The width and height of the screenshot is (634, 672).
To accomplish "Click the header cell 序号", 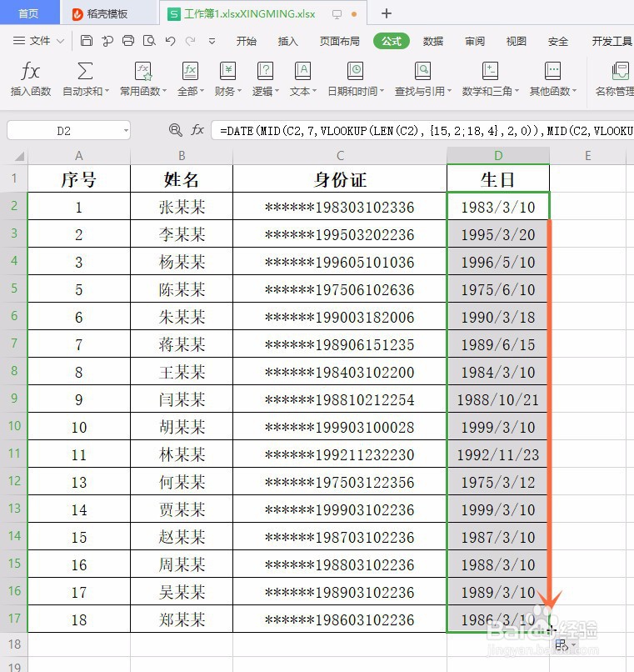I will (79, 179).
